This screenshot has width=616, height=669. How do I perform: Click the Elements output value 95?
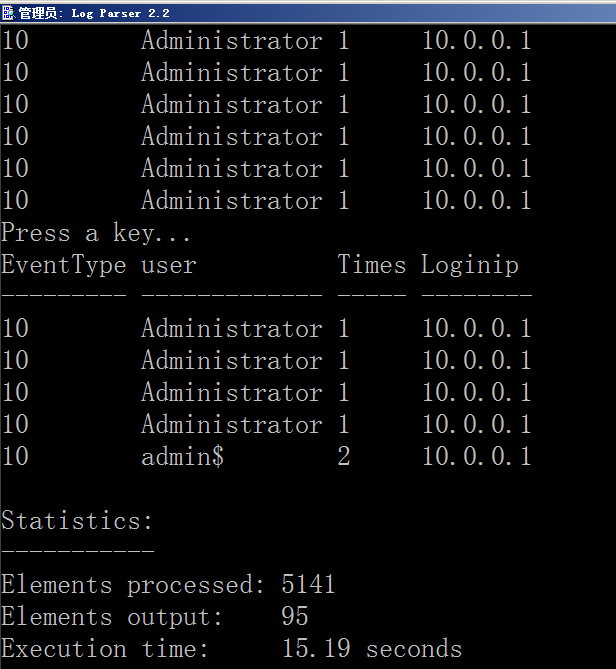point(294,616)
